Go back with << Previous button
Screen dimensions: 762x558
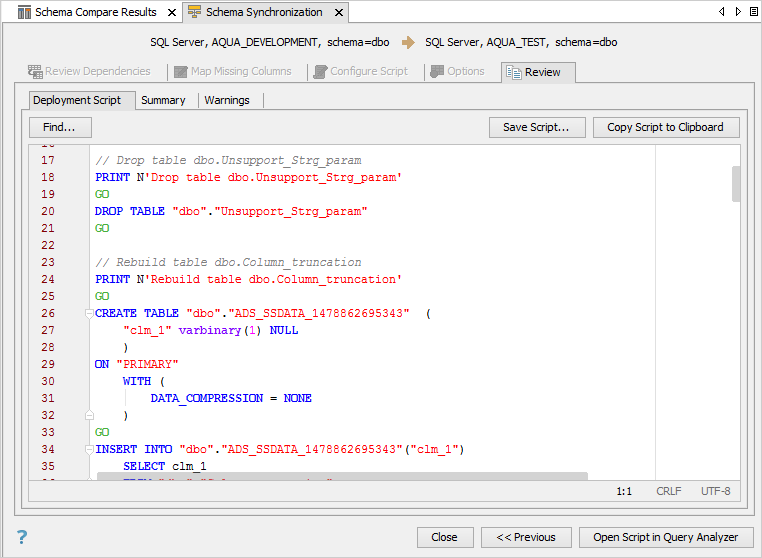(526, 537)
